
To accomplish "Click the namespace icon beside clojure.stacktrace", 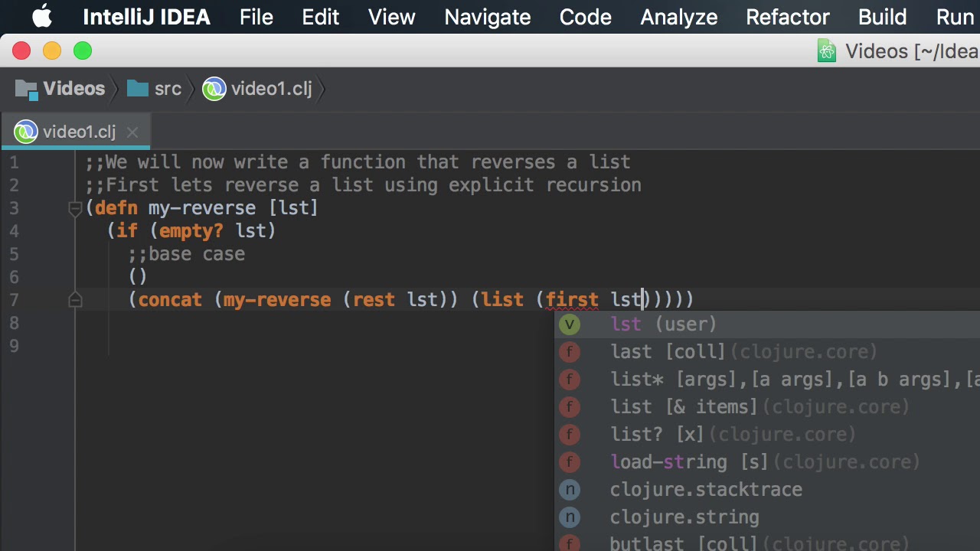I will [570, 490].
